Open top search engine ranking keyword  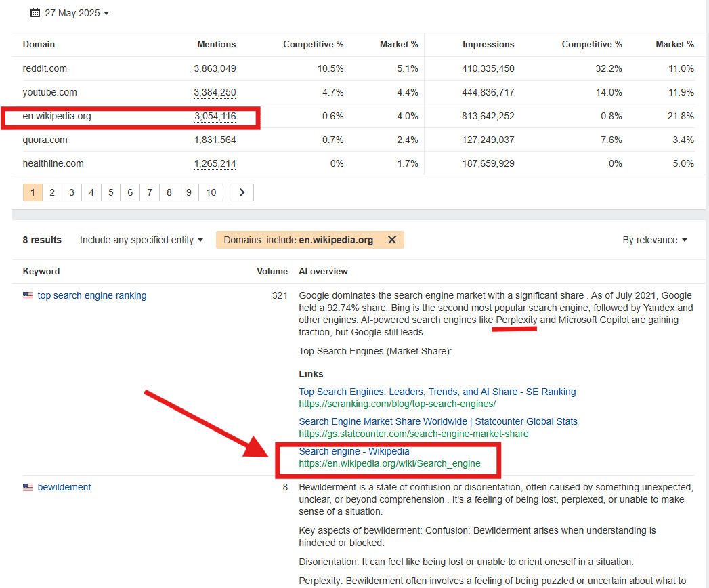(x=92, y=296)
